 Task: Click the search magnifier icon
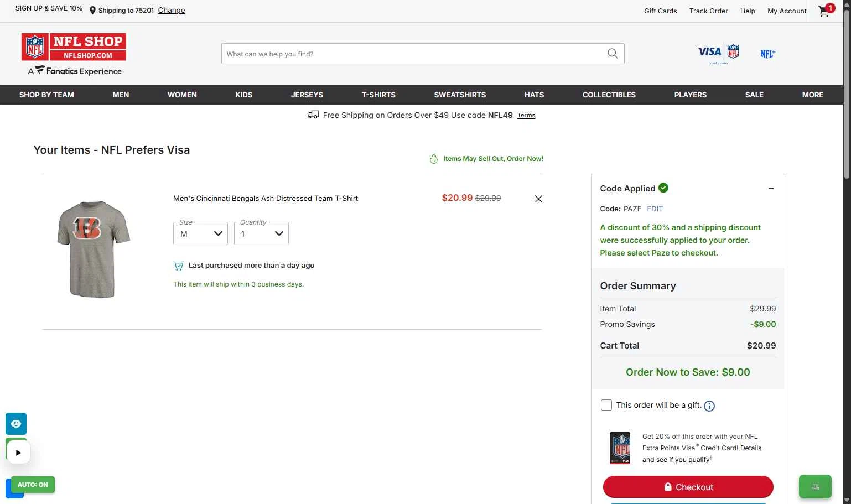point(613,54)
